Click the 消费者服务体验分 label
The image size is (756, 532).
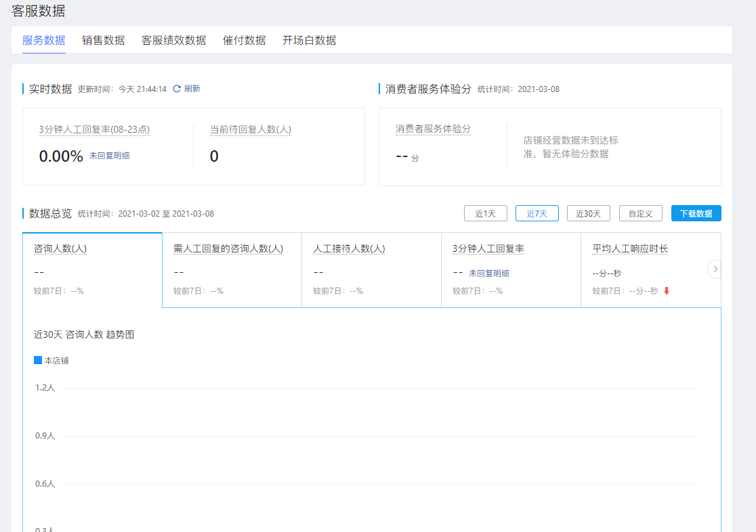(433, 129)
